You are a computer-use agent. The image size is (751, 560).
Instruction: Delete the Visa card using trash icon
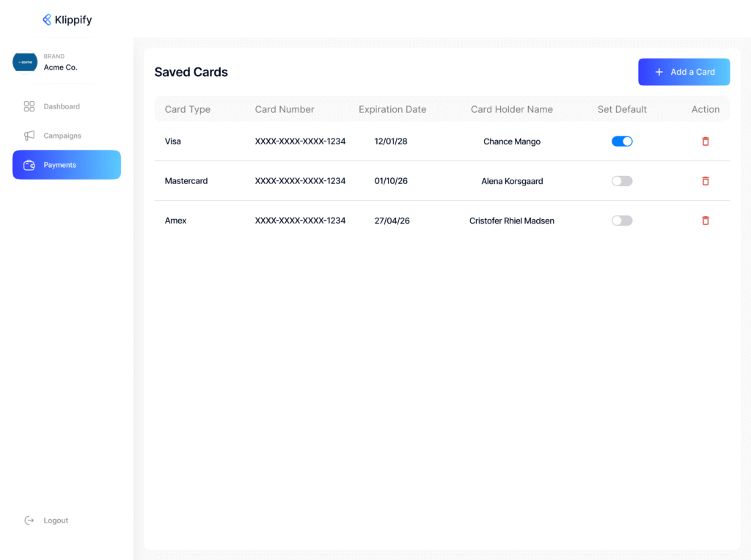[x=706, y=141]
